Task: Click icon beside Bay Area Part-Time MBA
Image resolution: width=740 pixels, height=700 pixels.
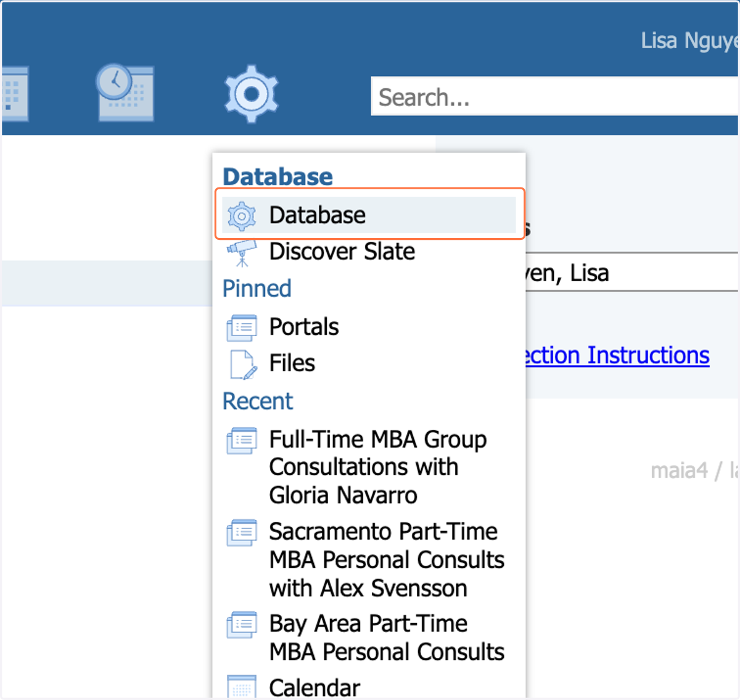Action: pos(242,625)
